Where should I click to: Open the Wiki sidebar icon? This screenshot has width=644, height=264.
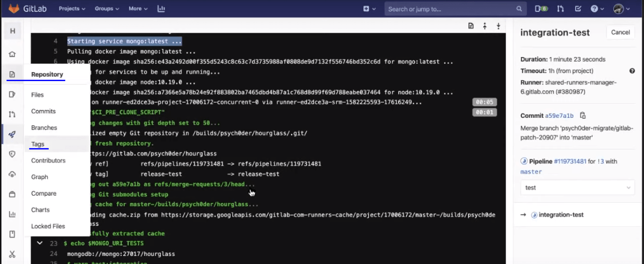tap(12, 234)
